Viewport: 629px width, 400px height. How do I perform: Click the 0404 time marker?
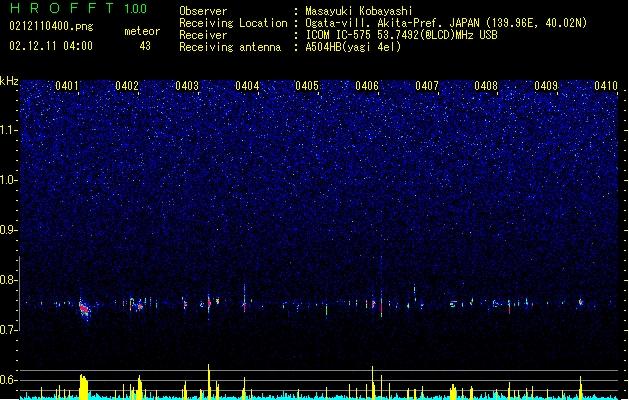[247, 86]
